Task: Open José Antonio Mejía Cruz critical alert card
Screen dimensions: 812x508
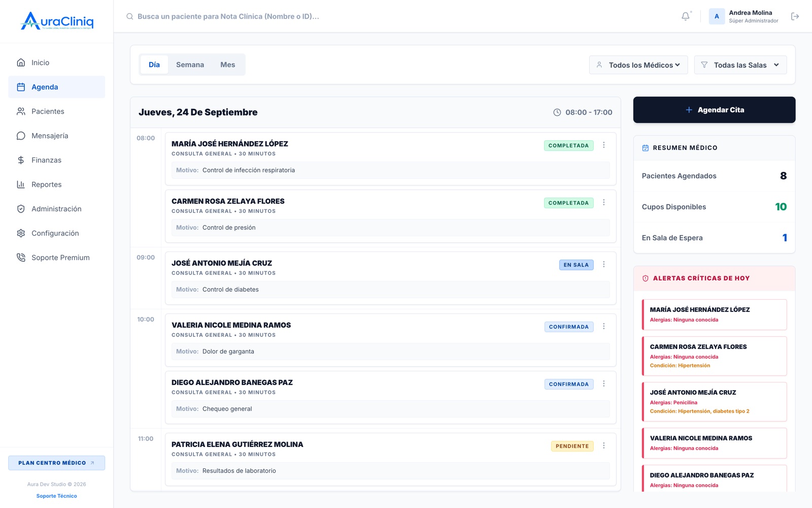Action: click(714, 402)
